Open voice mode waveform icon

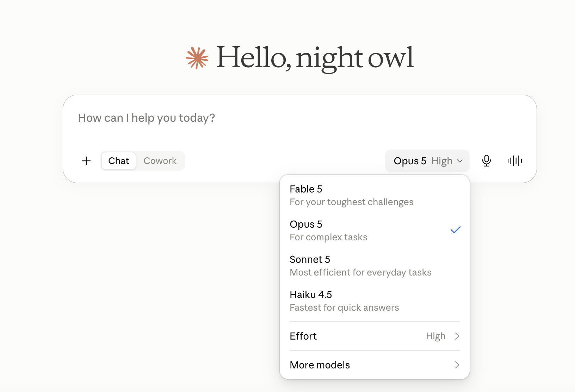tap(515, 161)
